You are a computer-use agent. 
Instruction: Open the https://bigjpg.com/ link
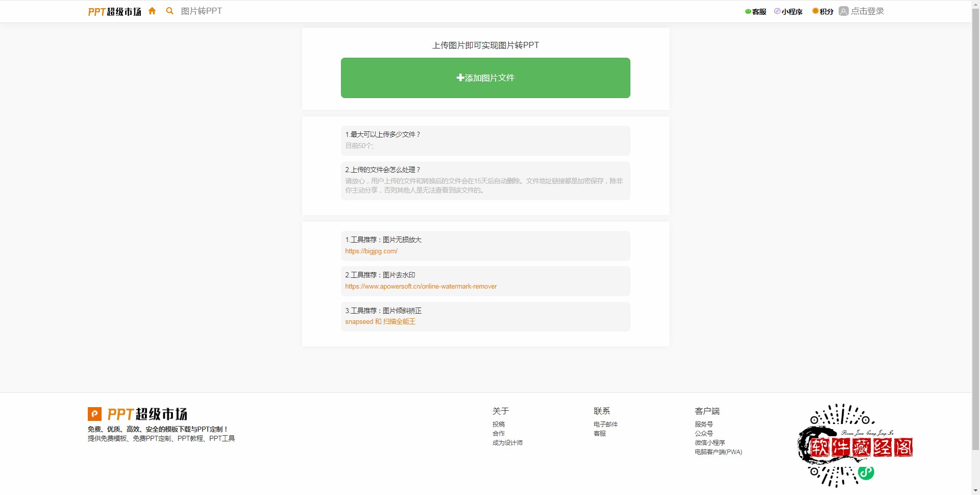coord(371,251)
